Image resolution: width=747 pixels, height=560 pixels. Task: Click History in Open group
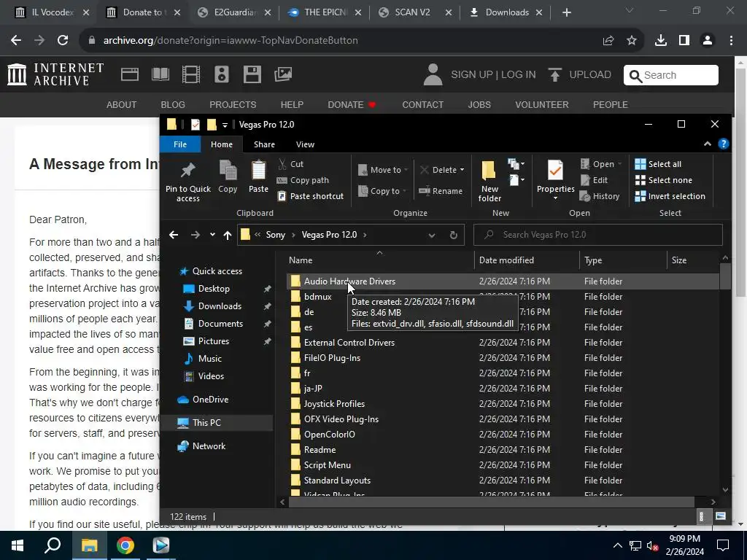[x=600, y=196]
